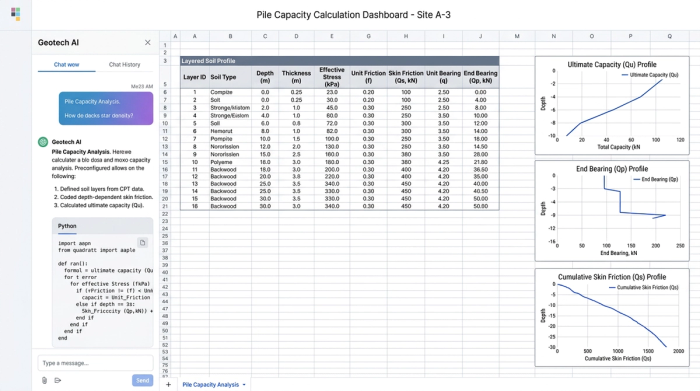Click the Skin Friction (Qs, kN) header
This screenshot has width=700, height=391.
point(406,77)
